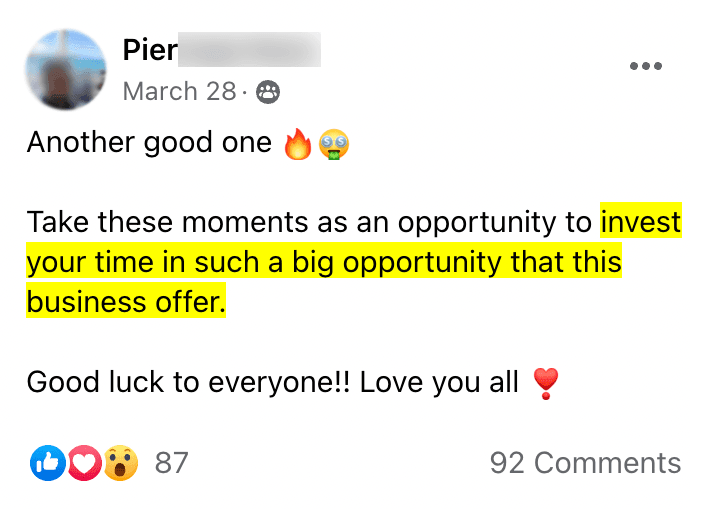Show who reacted via the 87 count
This screenshot has width=719, height=509.
tap(172, 463)
